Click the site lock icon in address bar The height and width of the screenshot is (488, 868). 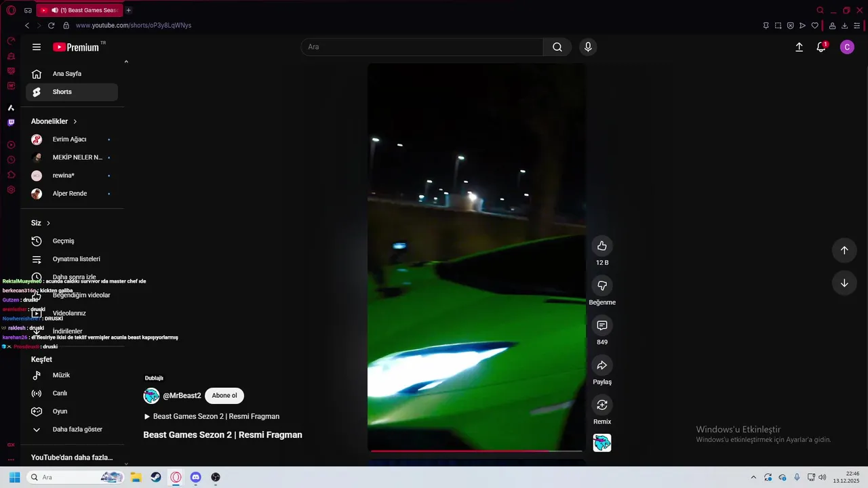coord(66,25)
